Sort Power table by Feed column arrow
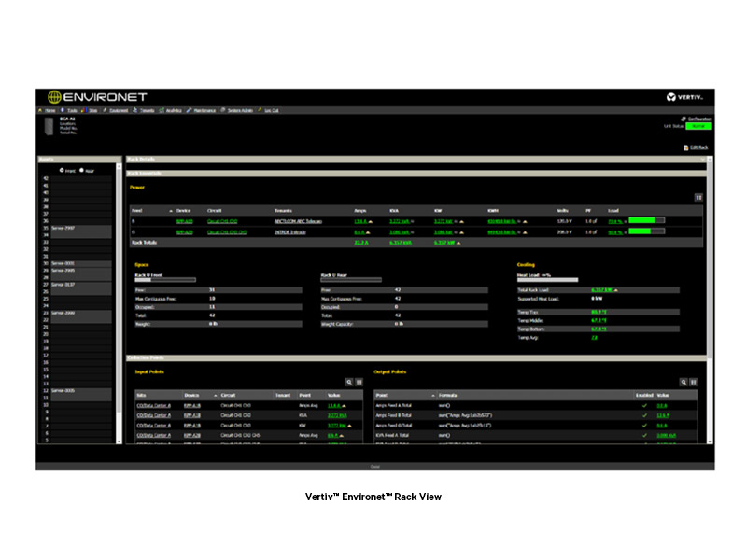This screenshot has height=560, width=747. pos(171,210)
